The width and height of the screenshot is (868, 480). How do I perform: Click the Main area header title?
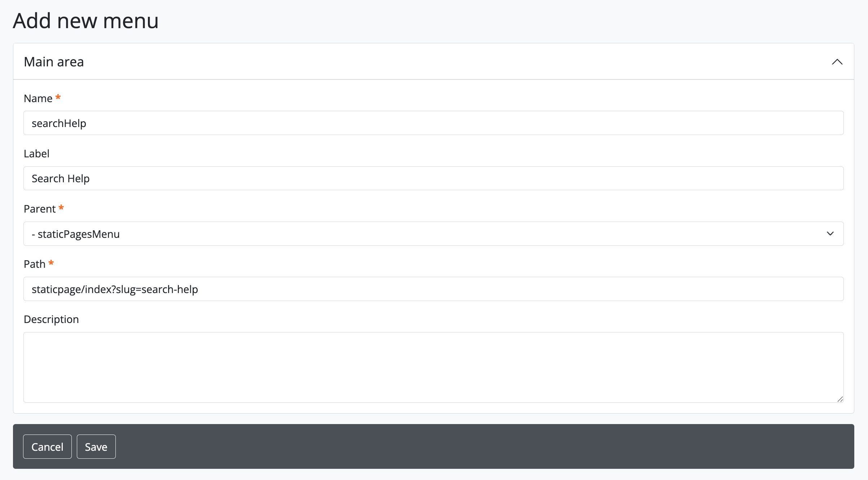54,62
